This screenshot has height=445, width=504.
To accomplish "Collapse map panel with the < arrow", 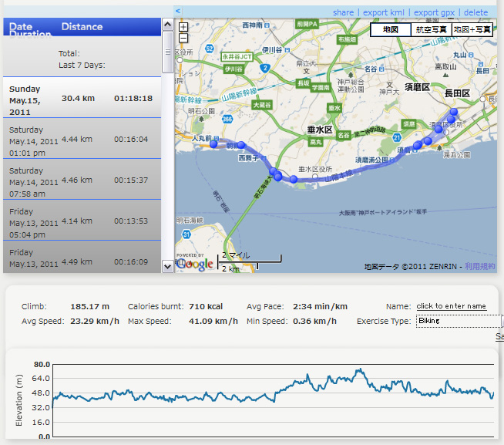I will click(x=178, y=12).
